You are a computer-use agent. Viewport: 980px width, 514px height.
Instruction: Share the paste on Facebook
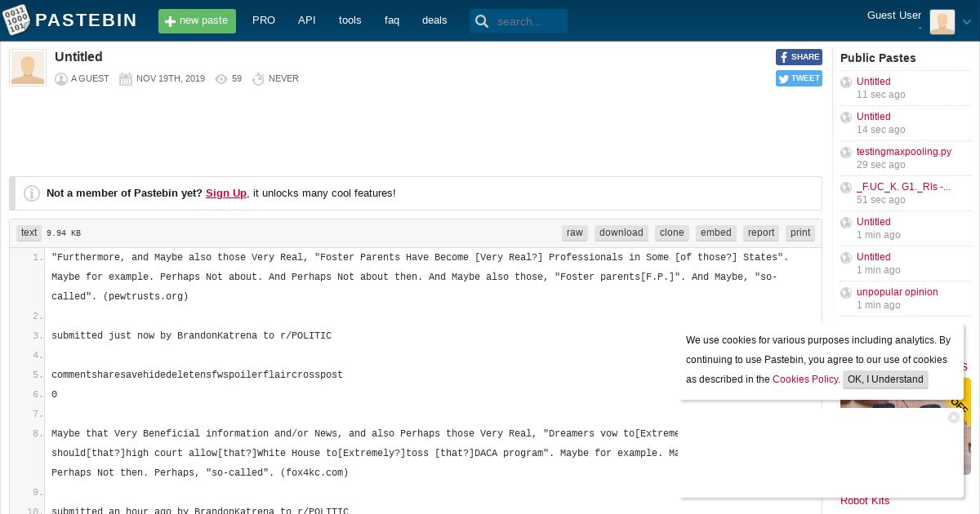[x=799, y=57]
